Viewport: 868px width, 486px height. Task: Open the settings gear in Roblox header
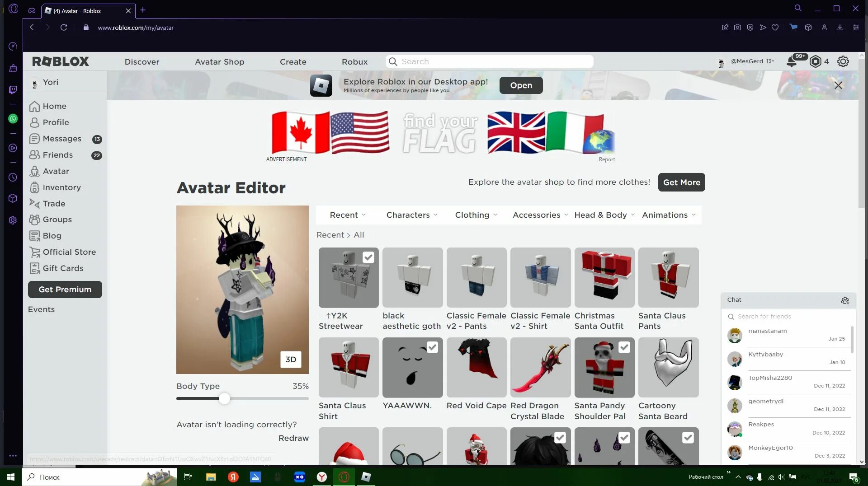point(843,61)
